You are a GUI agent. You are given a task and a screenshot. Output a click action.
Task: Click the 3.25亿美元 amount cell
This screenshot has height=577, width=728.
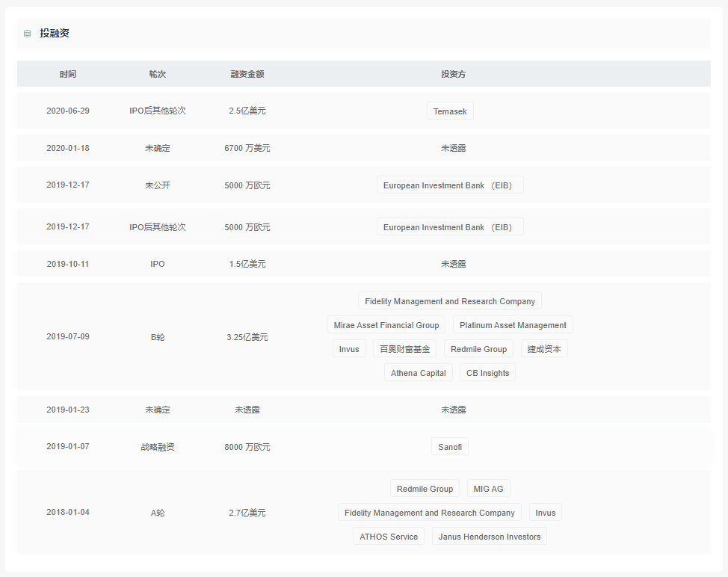(247, 336)
